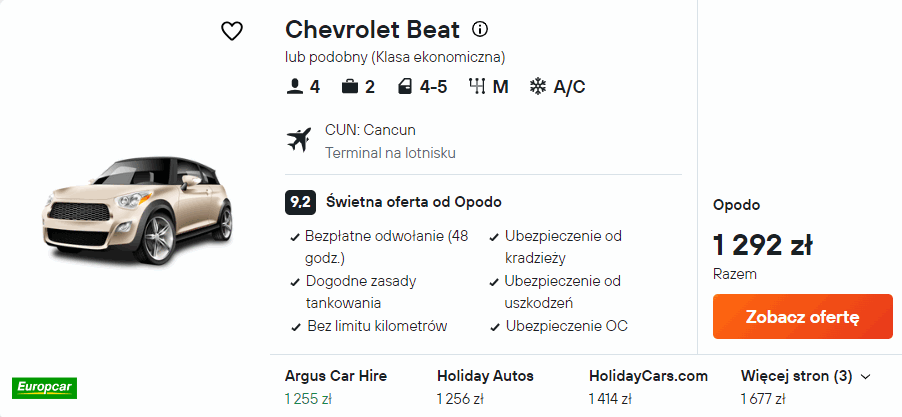Click the manual transmission icon

point(476,87)
